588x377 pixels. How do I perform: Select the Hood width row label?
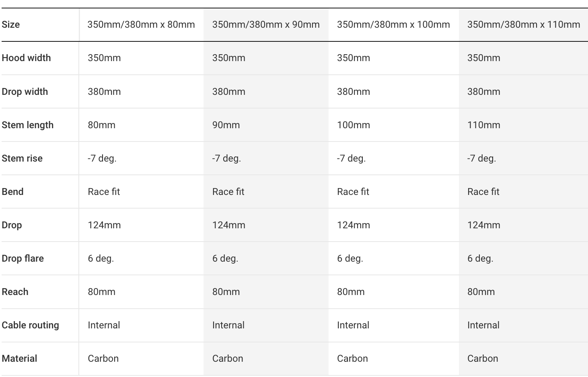click(26, 58)
